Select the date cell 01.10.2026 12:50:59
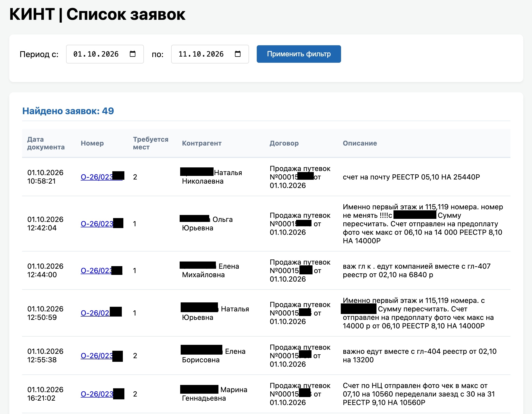Image resolution: width=532 pixels, height=414 pixels. click(45, 313)
